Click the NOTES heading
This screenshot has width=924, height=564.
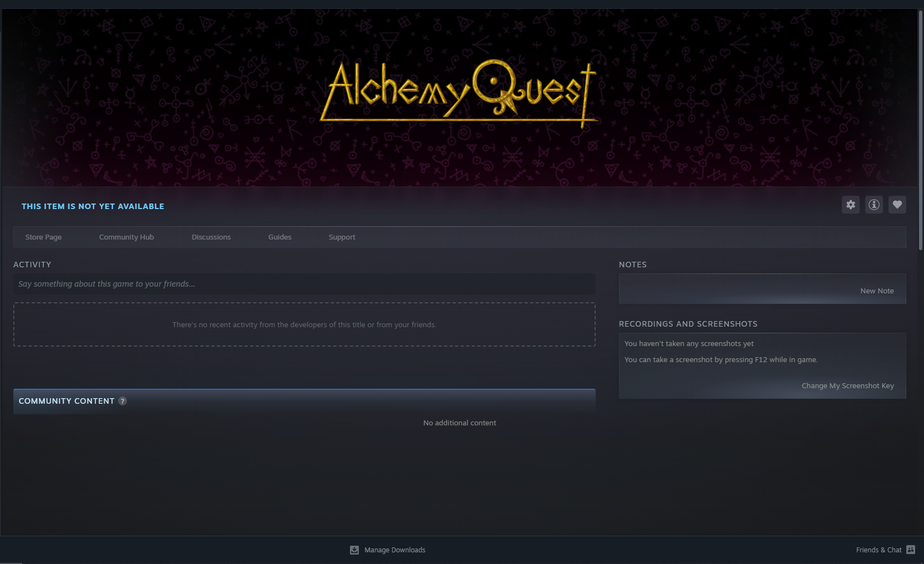(633, 265)
